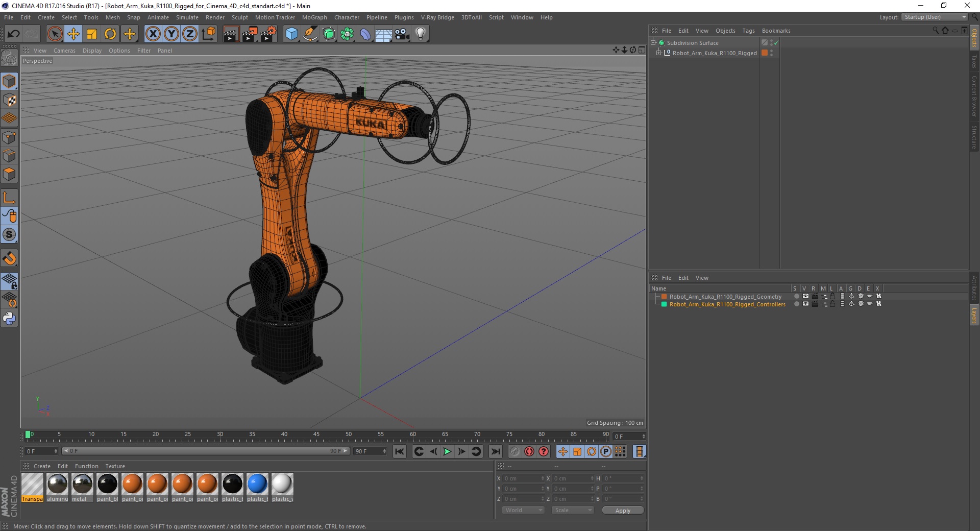Select the blue plastic material swatch
Viewport: 980px width, 531px height.
[x=257, y=484]
